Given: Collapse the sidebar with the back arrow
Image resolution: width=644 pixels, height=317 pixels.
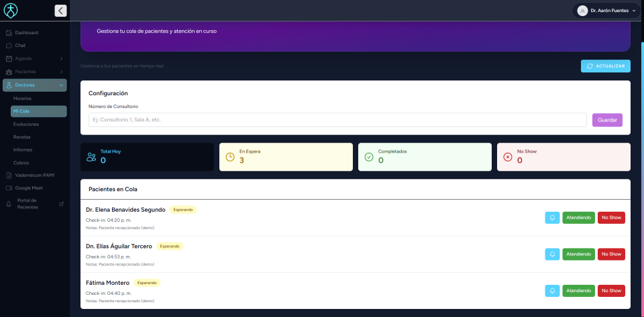Looking at the screenshot, I should click(x=60, y=11).
